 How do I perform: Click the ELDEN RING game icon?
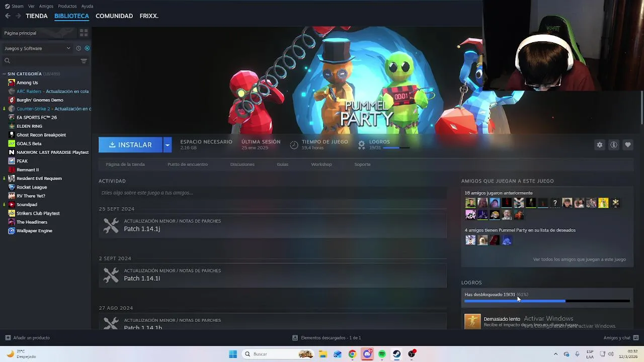(x=12, y=126)
